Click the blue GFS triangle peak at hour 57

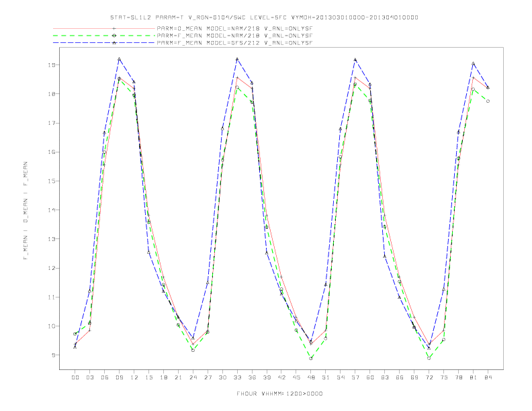[x=355, y=60]
